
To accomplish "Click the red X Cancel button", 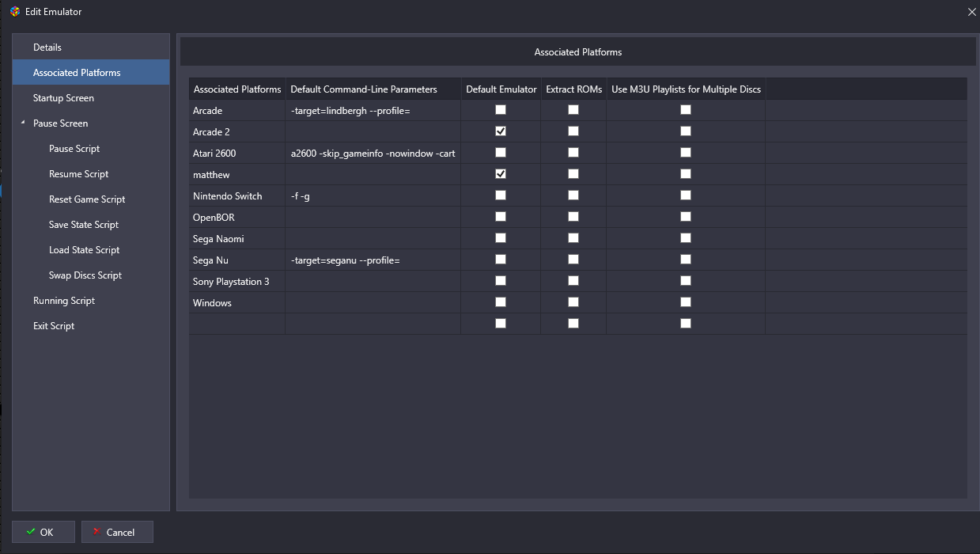I will 117,532.
